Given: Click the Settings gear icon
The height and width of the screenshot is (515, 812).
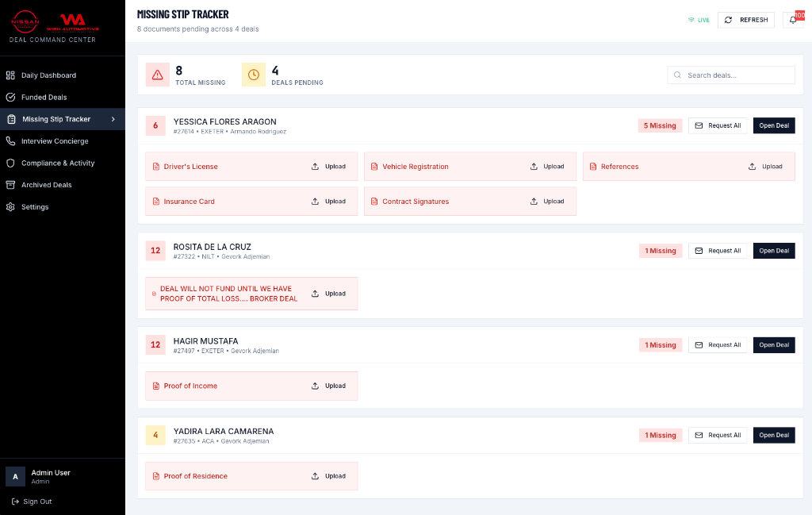Looking at the screenshot, I should coord(10,207).
